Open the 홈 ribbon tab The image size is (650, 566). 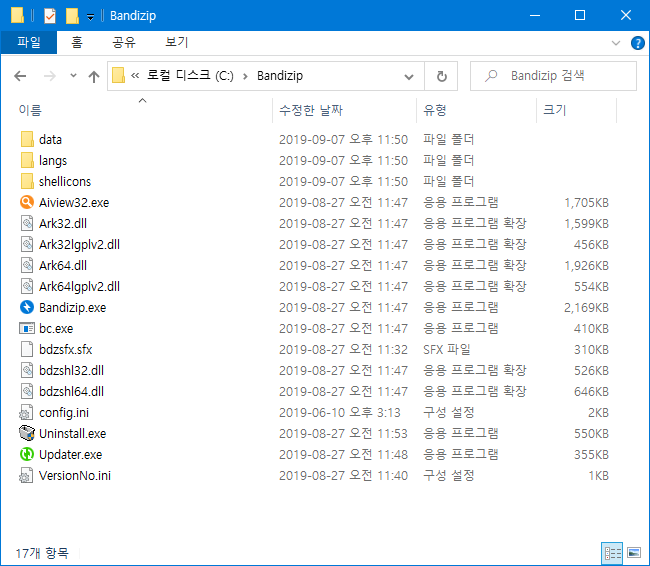[x=77, y=42]
